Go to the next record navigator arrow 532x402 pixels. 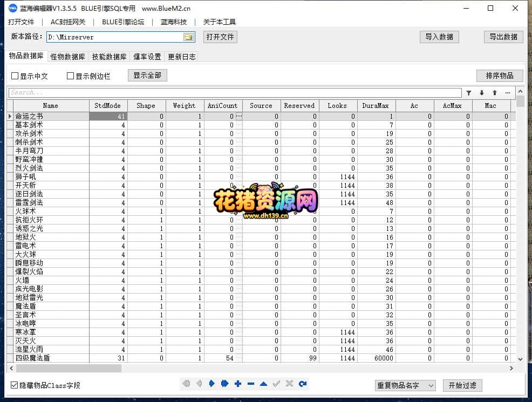coord(212,384)
